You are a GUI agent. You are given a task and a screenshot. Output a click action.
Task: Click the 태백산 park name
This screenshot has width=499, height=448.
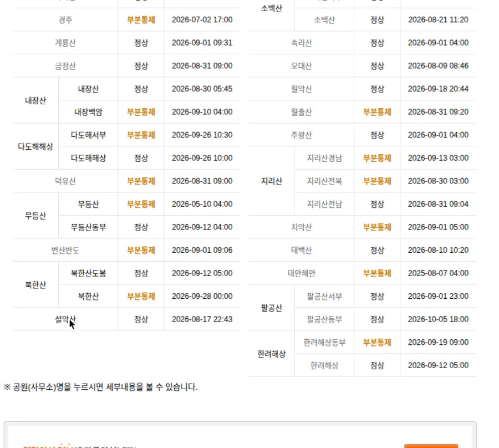302,251
